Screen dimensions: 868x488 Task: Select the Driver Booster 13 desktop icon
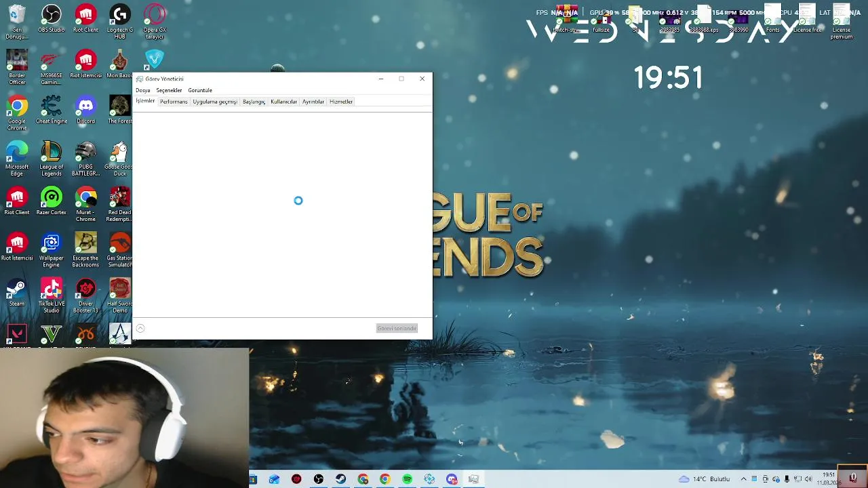(x=85, y=296)
